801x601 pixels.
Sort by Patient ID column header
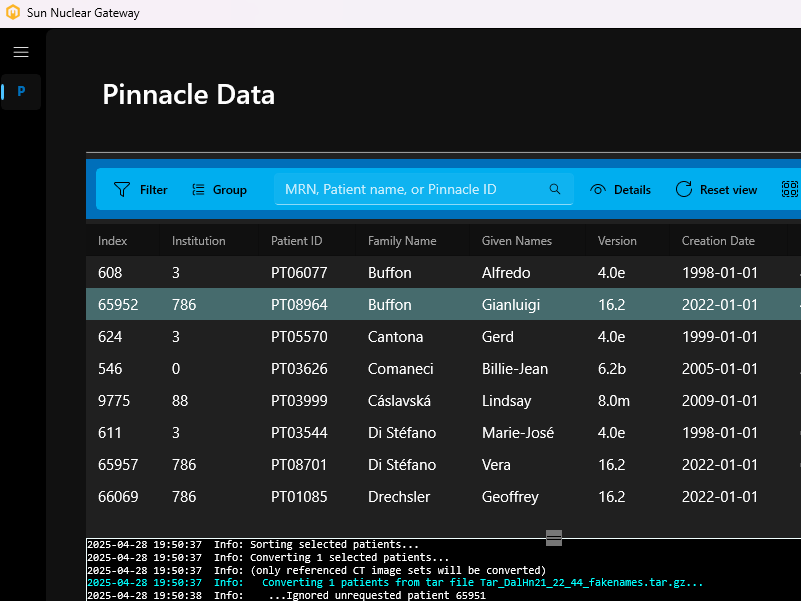296,241
